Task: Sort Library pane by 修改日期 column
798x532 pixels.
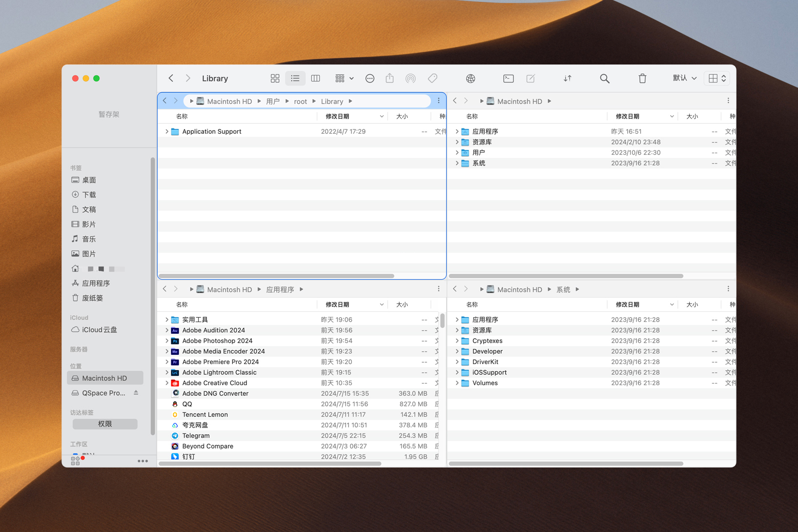Action: click(352, 117)
